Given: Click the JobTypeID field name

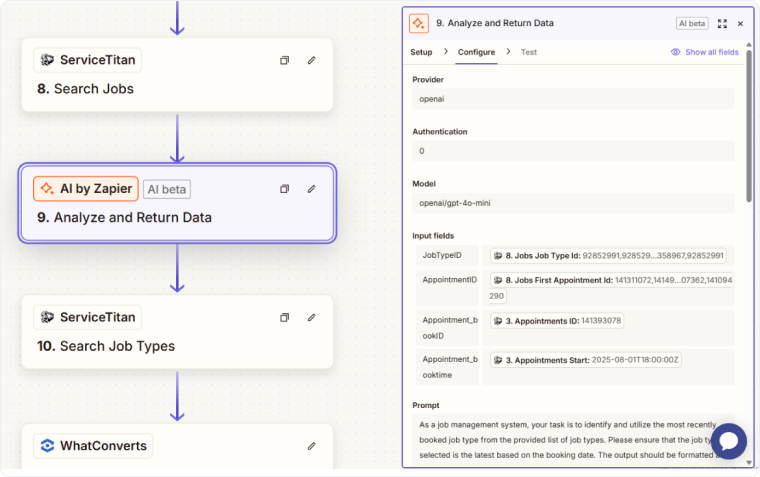Looking at the screenshot, I should pos(442,255).
